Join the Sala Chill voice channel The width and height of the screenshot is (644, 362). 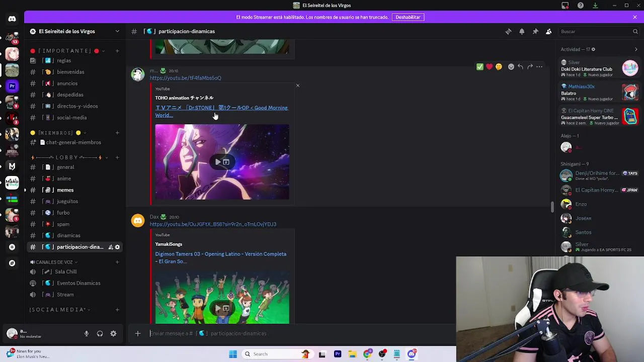point(74,271)
